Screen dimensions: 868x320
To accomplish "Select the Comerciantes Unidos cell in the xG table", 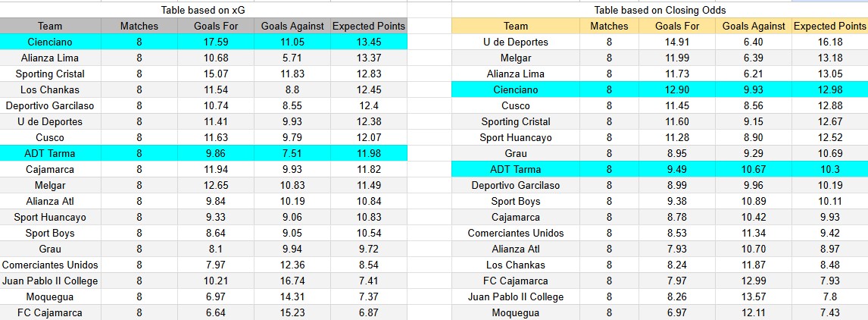I will [x=50, y=265].
